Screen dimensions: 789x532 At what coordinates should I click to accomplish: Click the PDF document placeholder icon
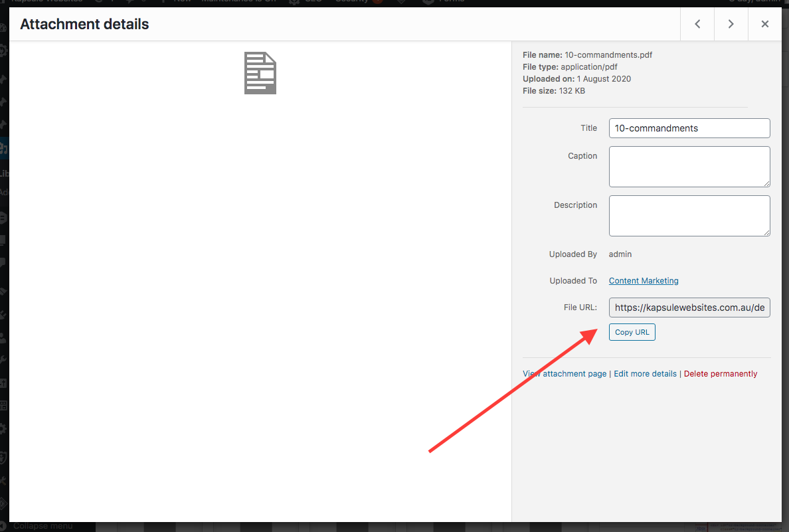tap(260, 72)
